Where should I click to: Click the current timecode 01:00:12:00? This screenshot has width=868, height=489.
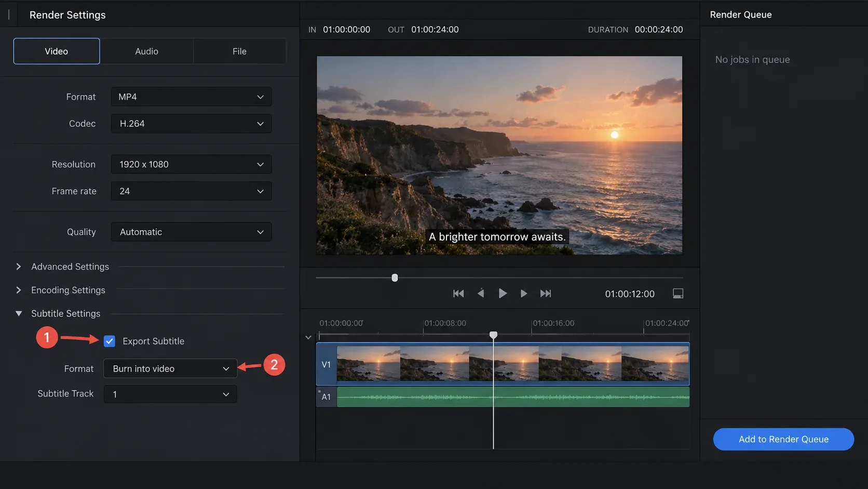[630, 294]
